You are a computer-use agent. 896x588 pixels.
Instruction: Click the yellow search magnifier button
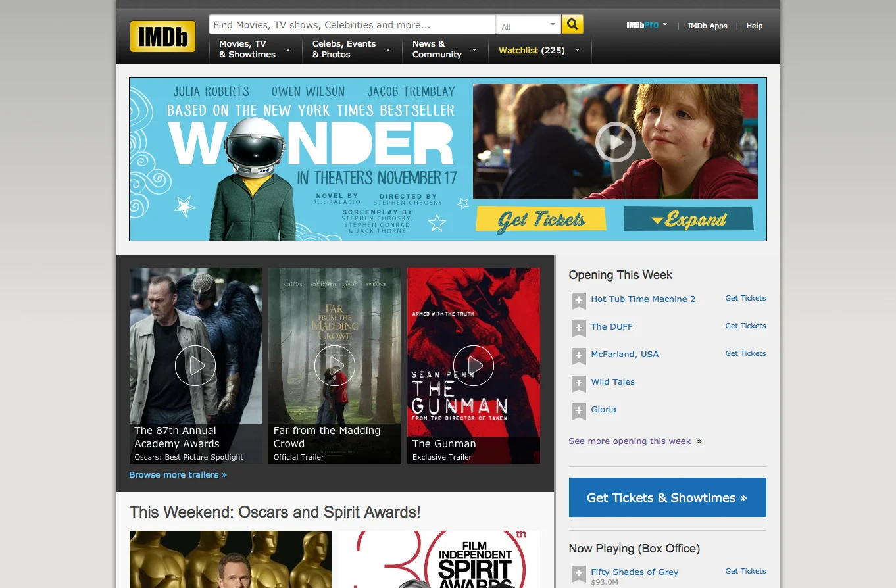pos(572,24)
